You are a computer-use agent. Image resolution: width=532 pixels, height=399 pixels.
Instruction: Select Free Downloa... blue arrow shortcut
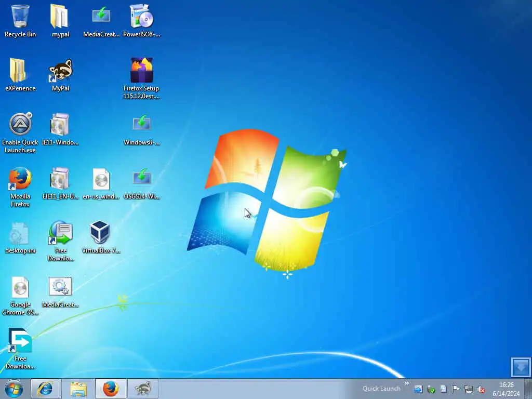(20, 349)
